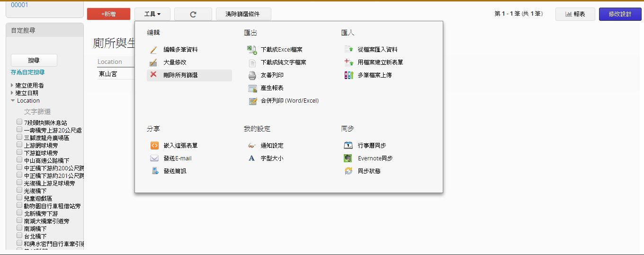Click the Evernote elephant icon
Screen dimensions: 644x255
click(x=349, y=158)
